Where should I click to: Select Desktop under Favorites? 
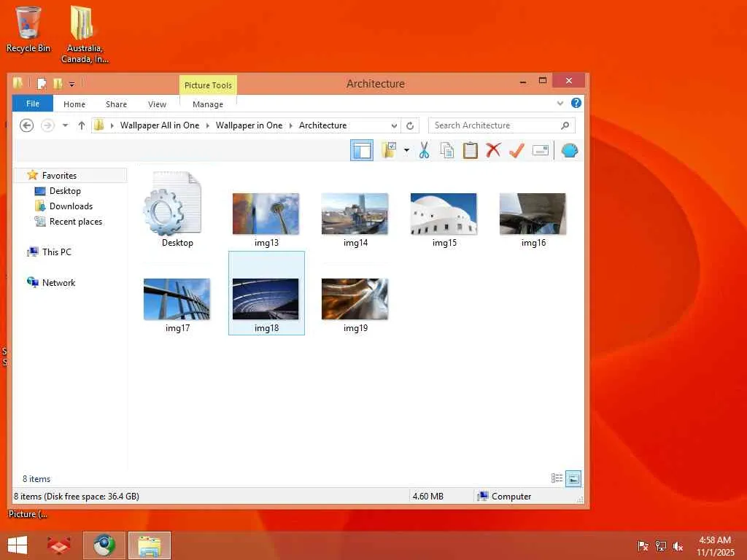[x=65, y=191]
